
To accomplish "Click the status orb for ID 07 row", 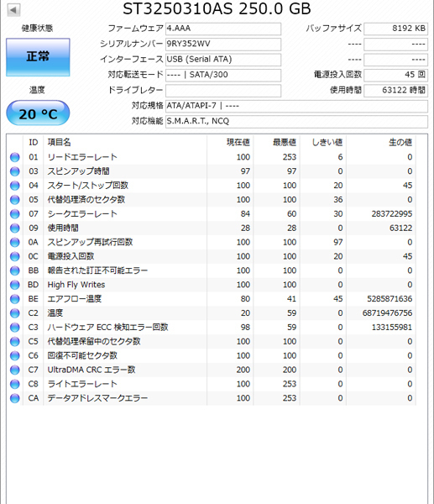I will (x=15, y=213).
